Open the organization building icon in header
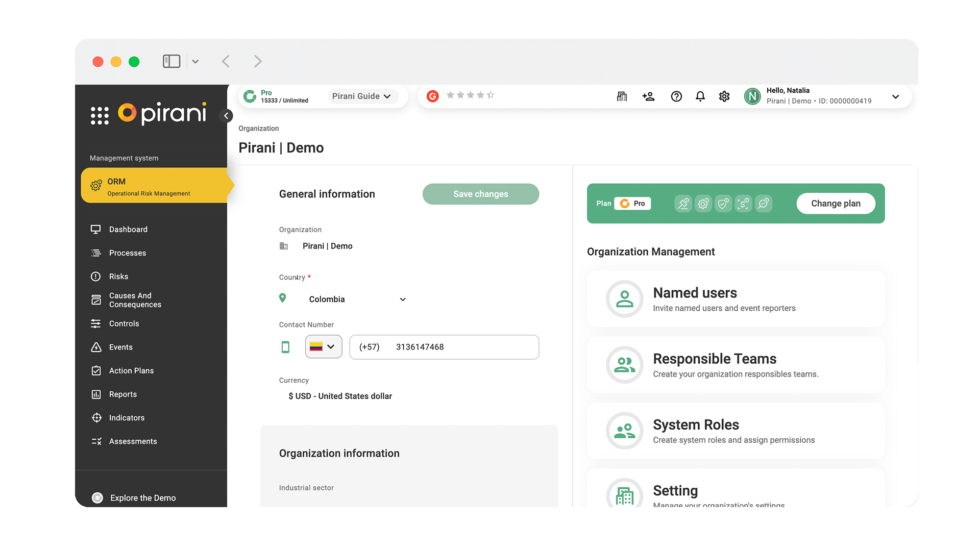980x551 pixels. click(622, 96)
